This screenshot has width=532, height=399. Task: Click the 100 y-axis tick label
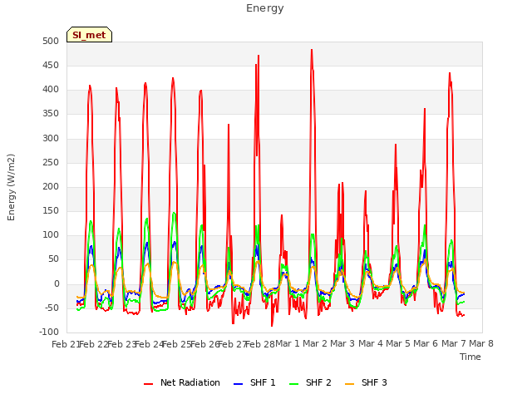(51, 234)
